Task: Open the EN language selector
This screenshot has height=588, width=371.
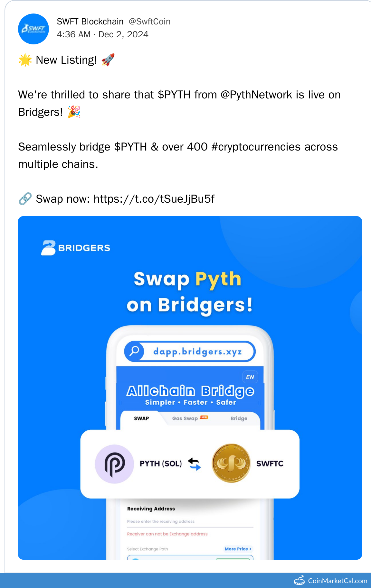Action: [x=250, y=377]
